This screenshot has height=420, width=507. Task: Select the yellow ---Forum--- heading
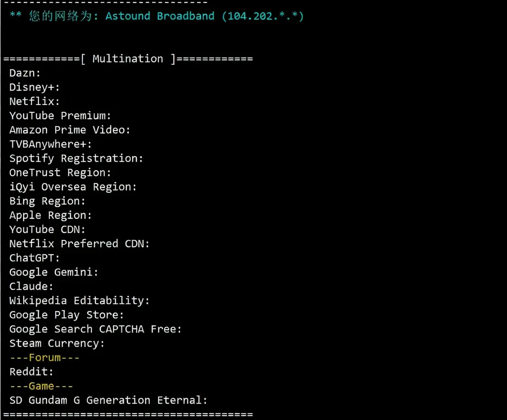tap(45, 358)
